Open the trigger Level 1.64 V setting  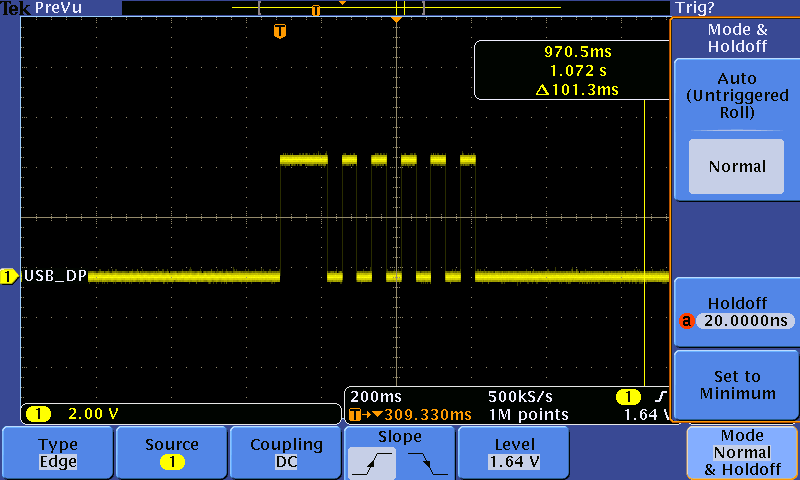point(514,452)
